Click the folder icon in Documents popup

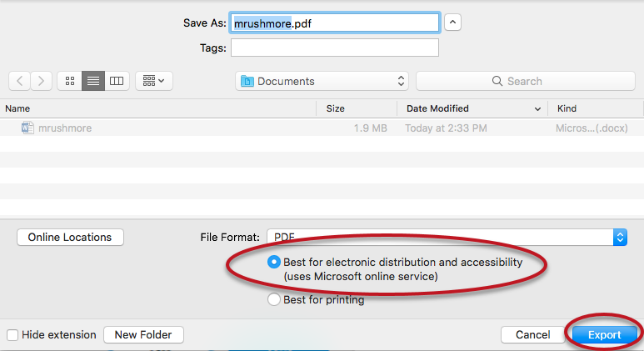[247, 82]
